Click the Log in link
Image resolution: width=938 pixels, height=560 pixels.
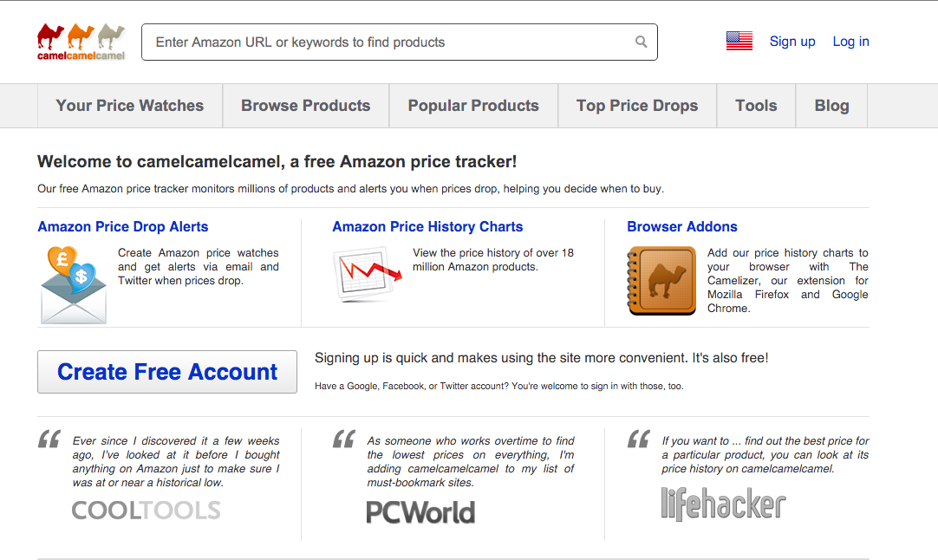click(x=850, y=41)
